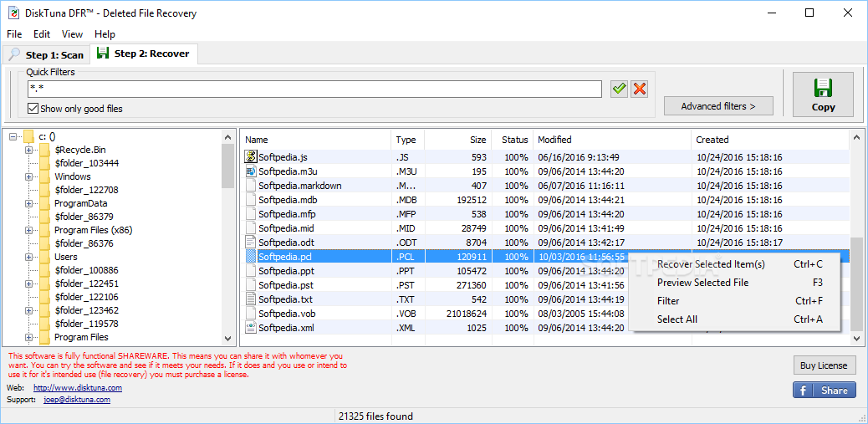
Task: Select $folder_86379 in the tree
Action: [84, 217]
